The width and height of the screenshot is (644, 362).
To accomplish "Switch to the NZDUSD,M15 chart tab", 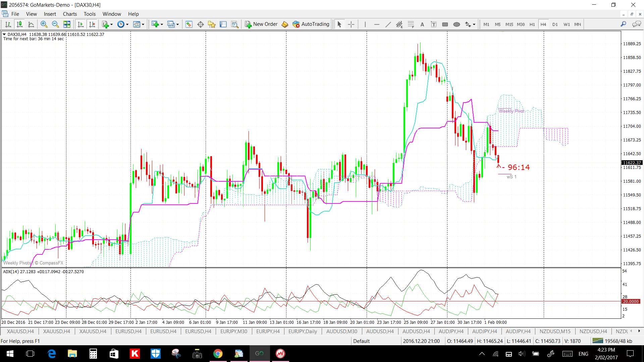I will (555, 331).
